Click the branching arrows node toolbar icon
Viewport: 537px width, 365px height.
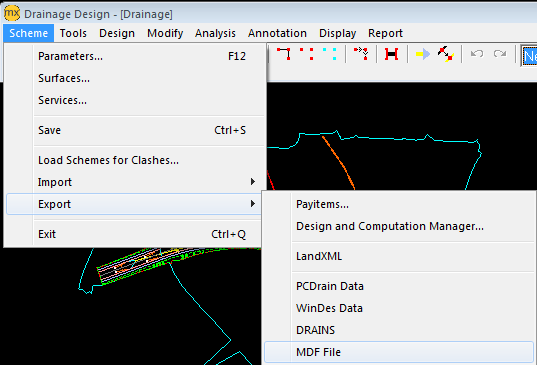[361, 54]
